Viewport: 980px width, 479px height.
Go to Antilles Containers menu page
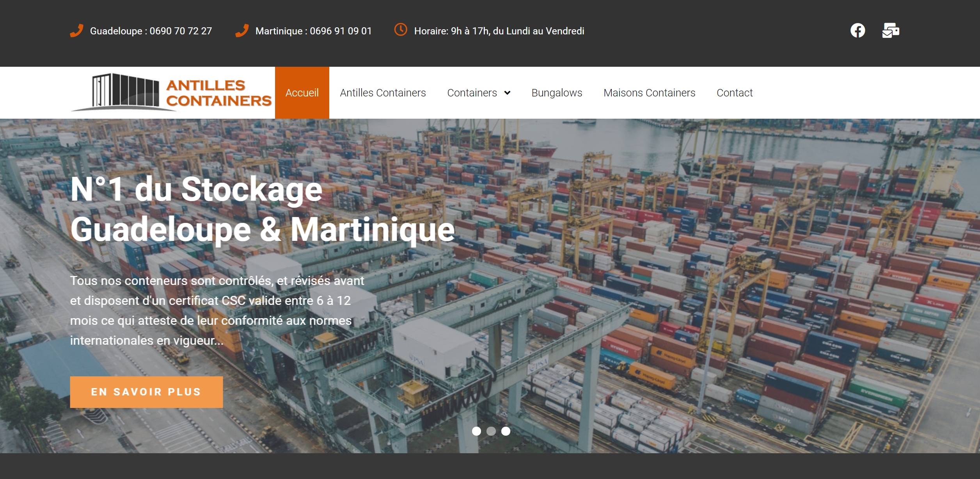[383, 93]
